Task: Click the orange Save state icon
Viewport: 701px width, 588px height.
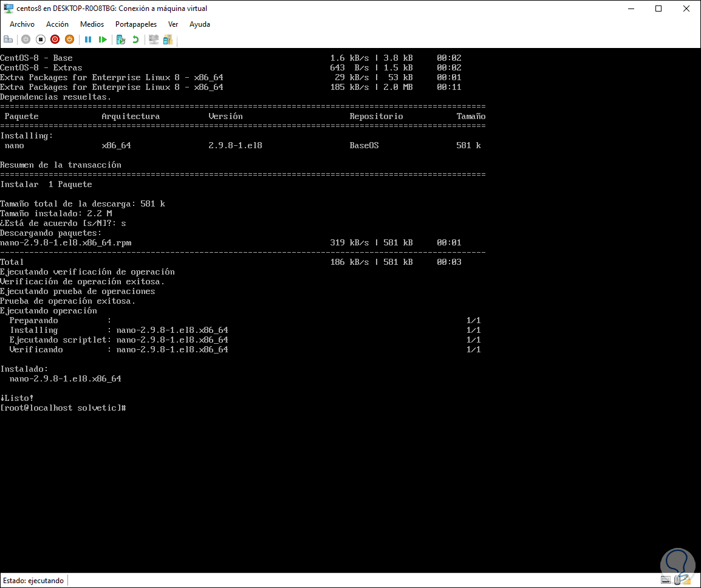Action: [x=69, y=39]
